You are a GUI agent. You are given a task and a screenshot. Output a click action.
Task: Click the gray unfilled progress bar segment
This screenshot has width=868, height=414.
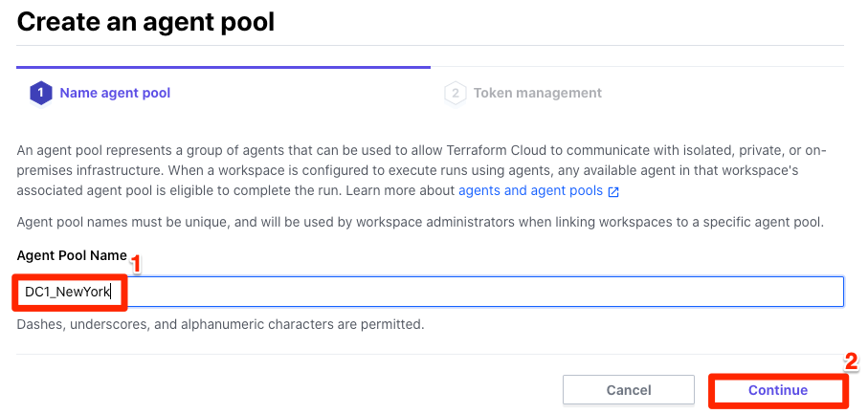[637, 68]
